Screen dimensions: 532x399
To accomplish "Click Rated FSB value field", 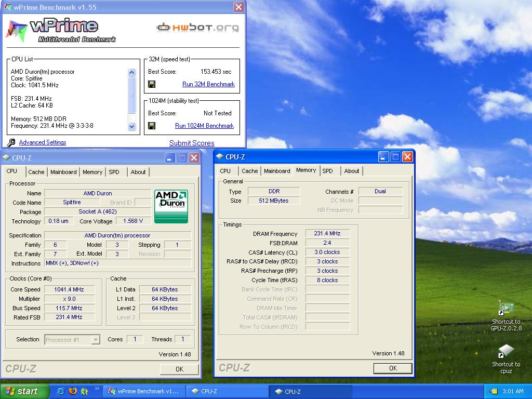I will tap(69, 317).
